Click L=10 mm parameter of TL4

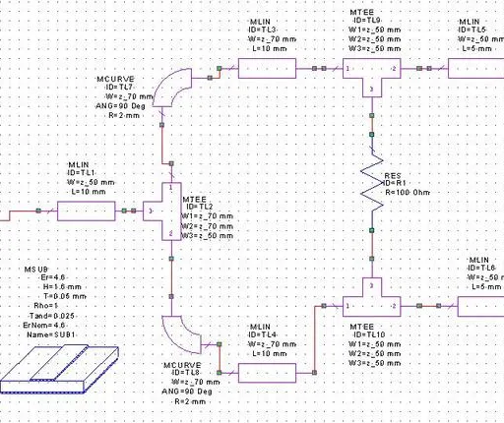270,353
